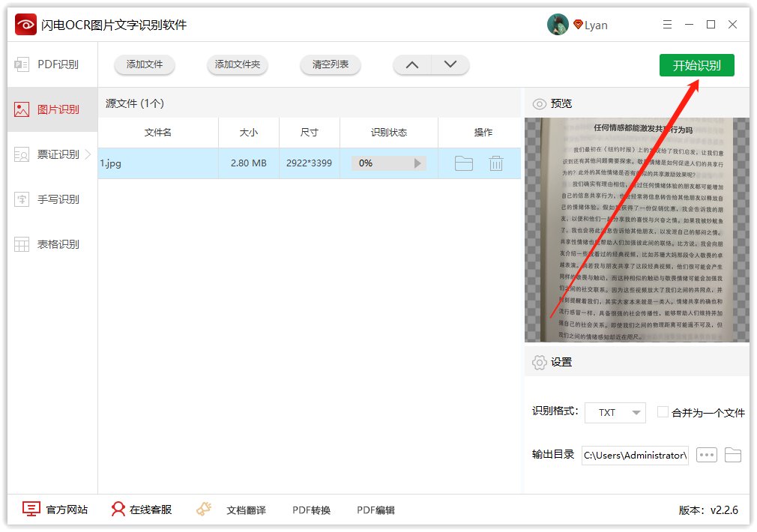Click the down arrow to move file down
The width and height of the screenshot is (757, 532).
450,65
